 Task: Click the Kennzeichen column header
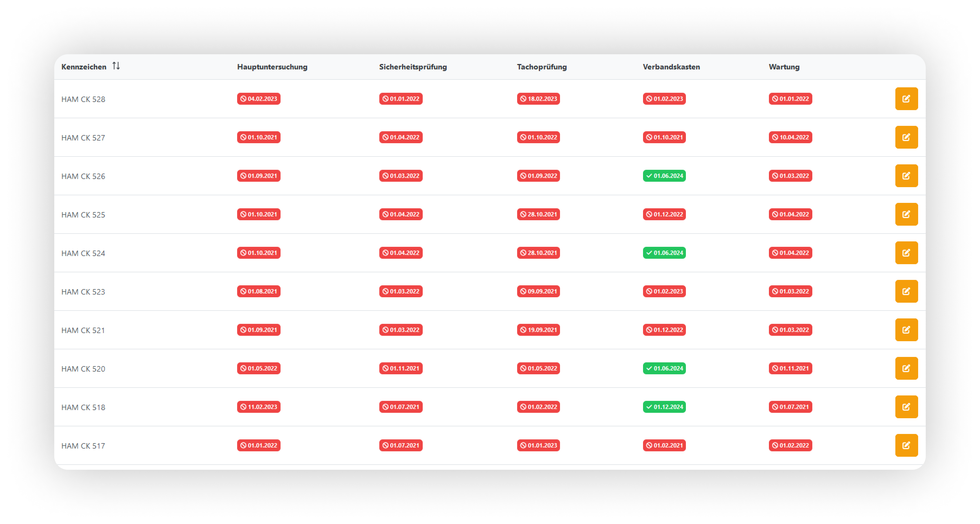(84, 67)
